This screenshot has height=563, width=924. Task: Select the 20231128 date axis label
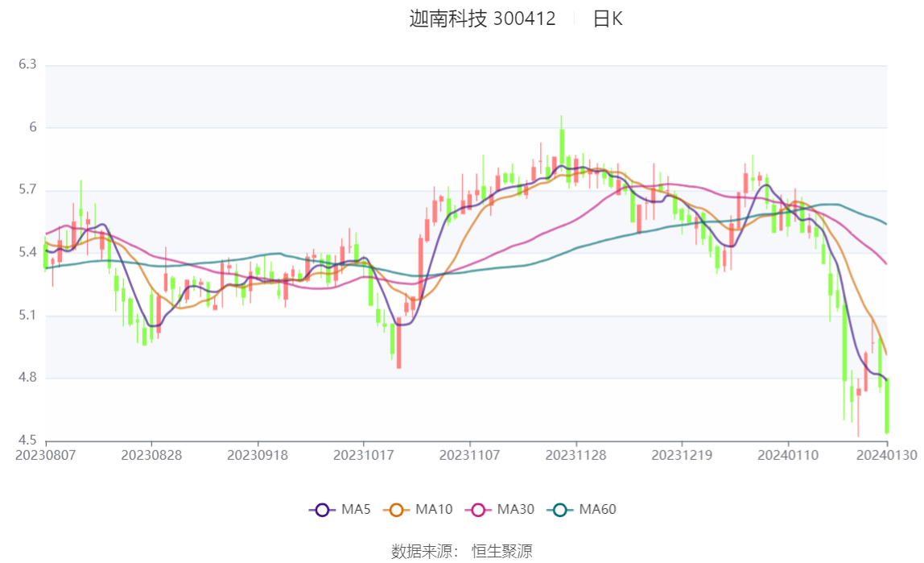[x=575, y=455]
